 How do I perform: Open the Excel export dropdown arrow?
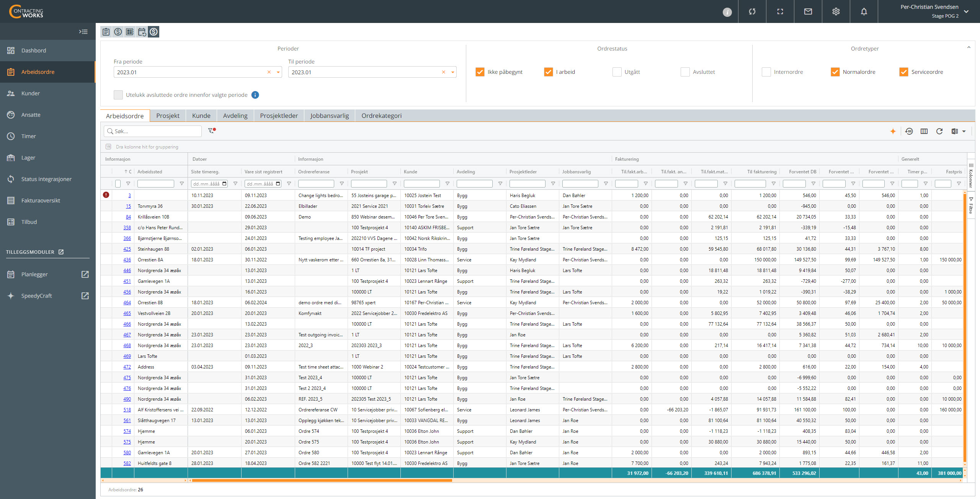[964, 131]
